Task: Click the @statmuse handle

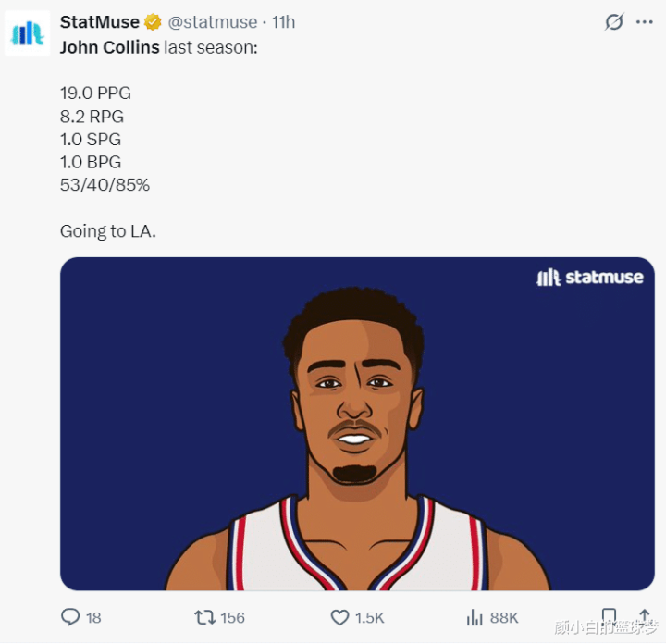Action: 212,21
